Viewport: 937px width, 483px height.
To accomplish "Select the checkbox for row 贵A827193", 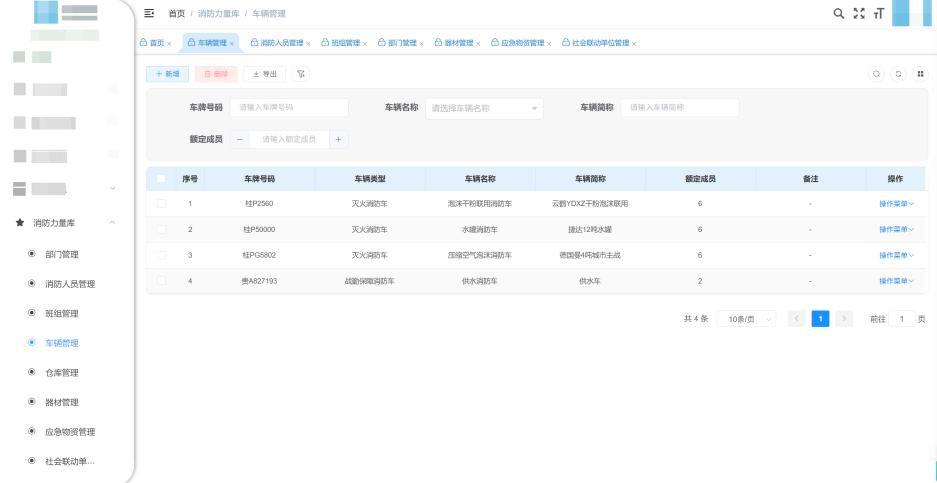I will click(x=161, y=281).
